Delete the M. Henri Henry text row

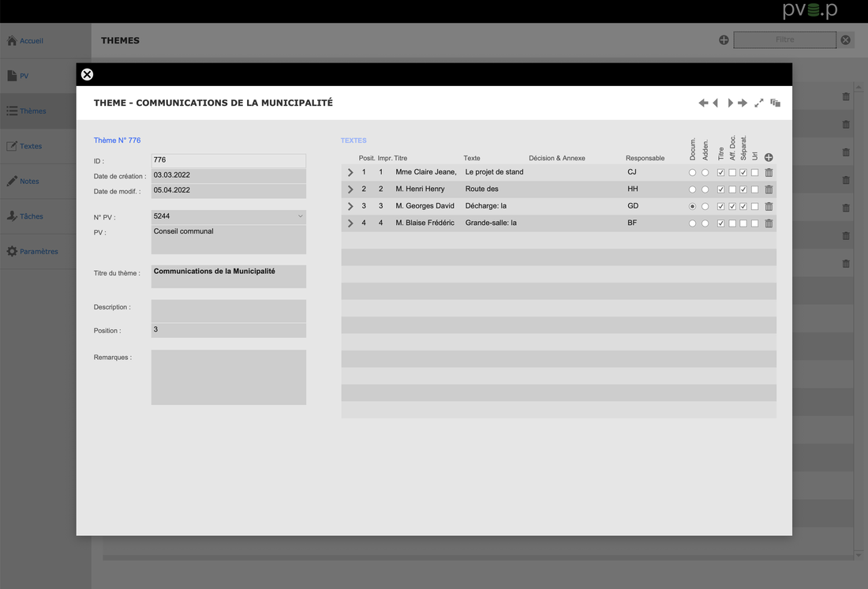pos(769,189)
